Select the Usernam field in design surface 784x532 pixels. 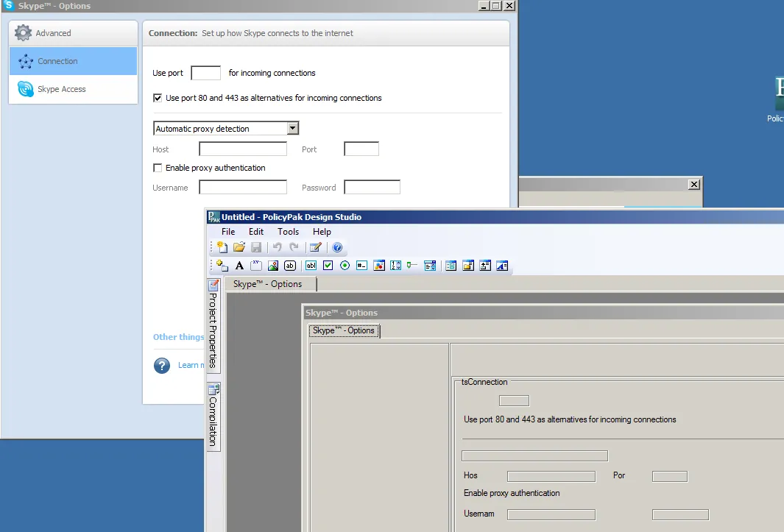(x=551, y=514)
